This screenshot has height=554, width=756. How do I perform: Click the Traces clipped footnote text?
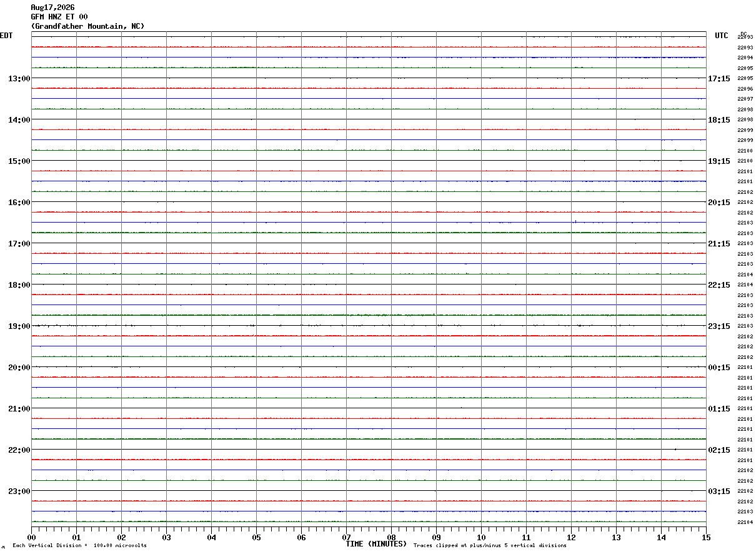click(x=490, y=546)
